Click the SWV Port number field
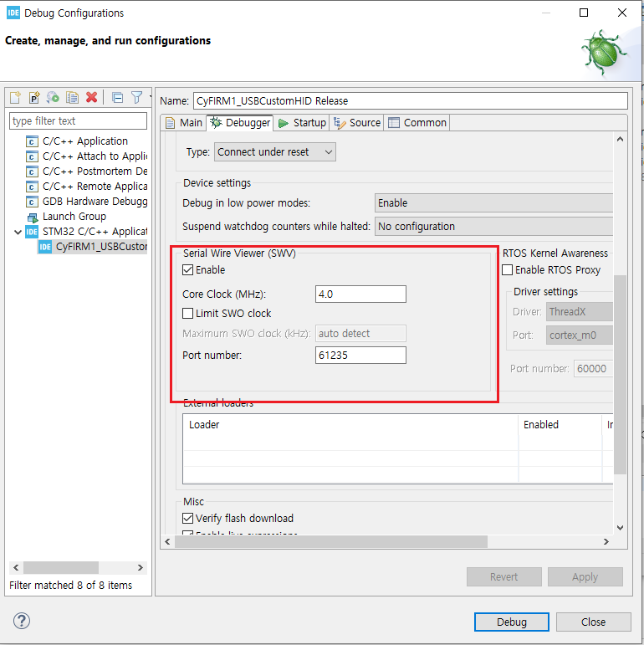The width and height of the screenshot is (644, 645). (360, 355)
